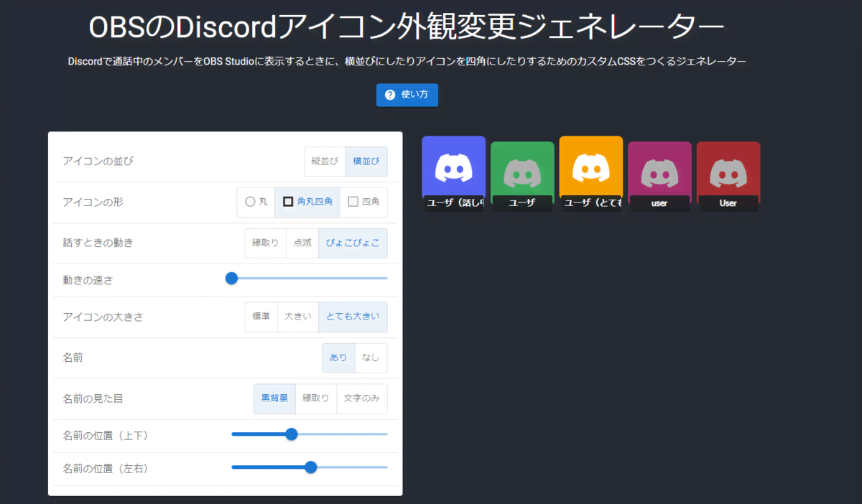Select 縁取り for 名前の見た目
This screenshot has height=504, width=862.
pyautogui.click(x=316, y=398)
